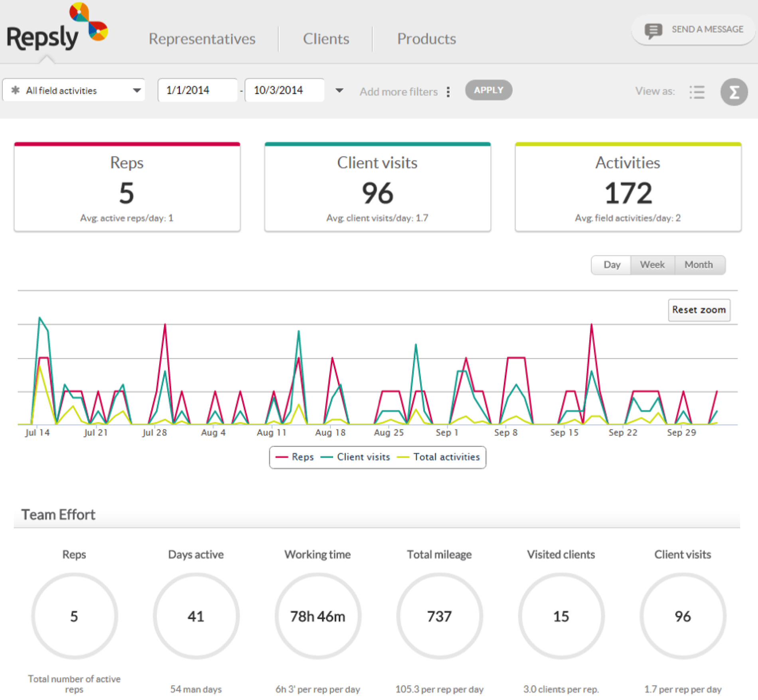
Task: Click the Aug 11 axis label
Action: click(271, 433)
